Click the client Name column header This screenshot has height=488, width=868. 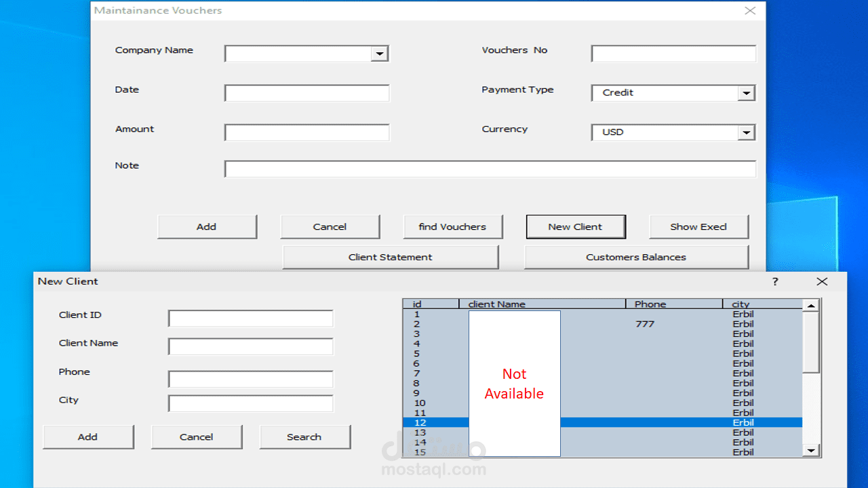coord(542,304)
